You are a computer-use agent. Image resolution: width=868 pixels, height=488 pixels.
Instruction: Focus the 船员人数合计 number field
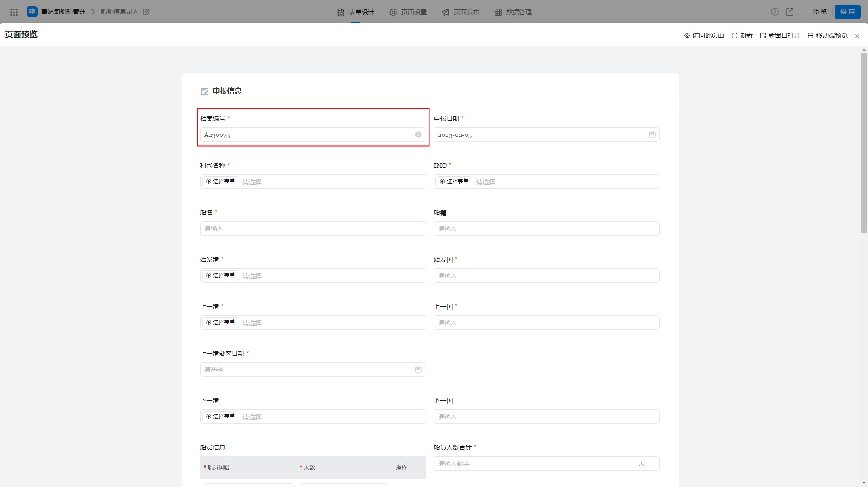pos(546,464)
